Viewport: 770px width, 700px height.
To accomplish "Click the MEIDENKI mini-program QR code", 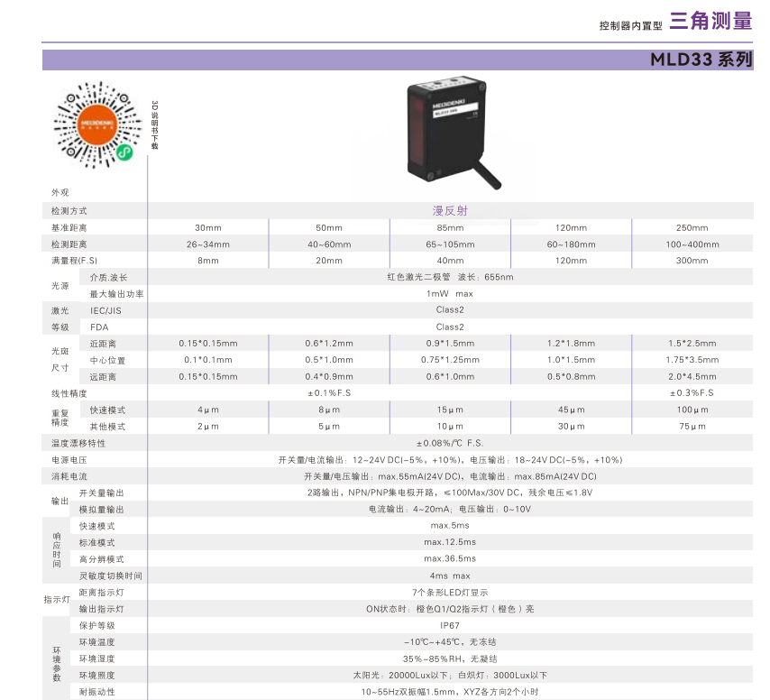I will pos(95,124).
